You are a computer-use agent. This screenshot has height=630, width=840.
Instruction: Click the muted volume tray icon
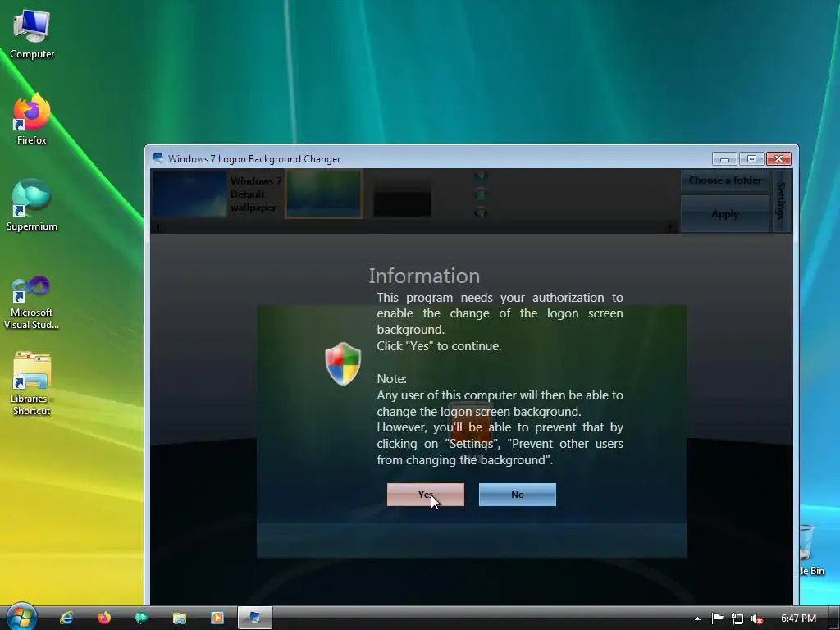tap(757, 619)
